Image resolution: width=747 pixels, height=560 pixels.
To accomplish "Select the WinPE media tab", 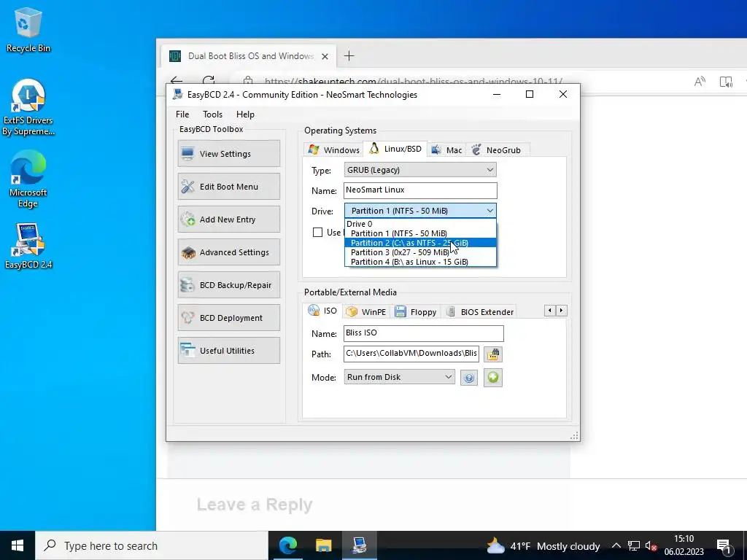I will point(366,312).
